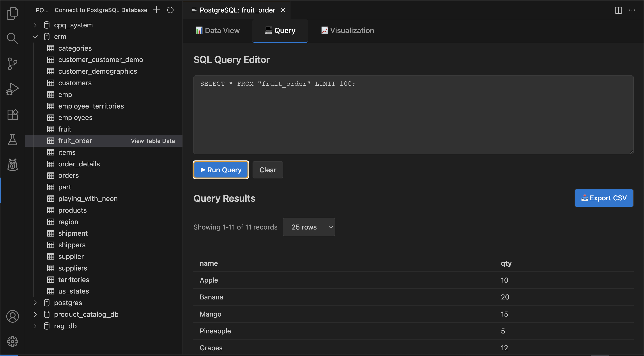Viewport: 644px width, 356px height.
Task: Click the refresh connections icon
Action: (x=170, y=10)
